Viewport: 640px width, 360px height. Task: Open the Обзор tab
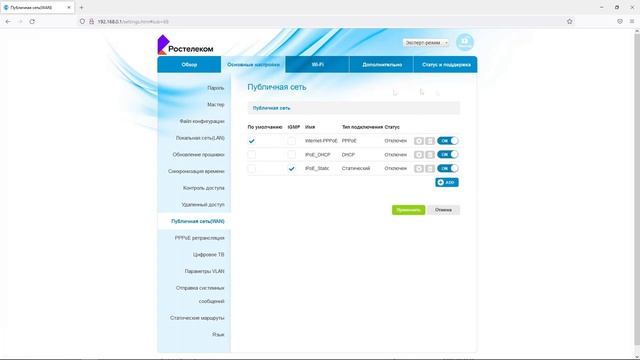(189, 64)
